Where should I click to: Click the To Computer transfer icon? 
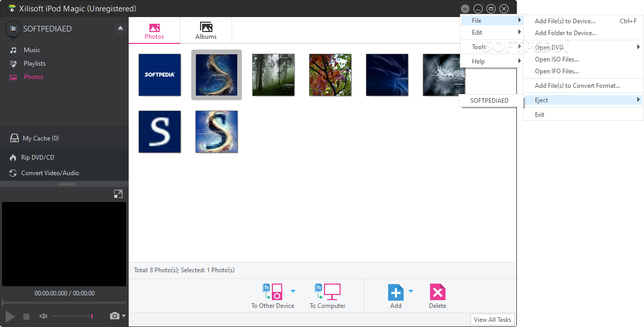[x=328, y=291]
